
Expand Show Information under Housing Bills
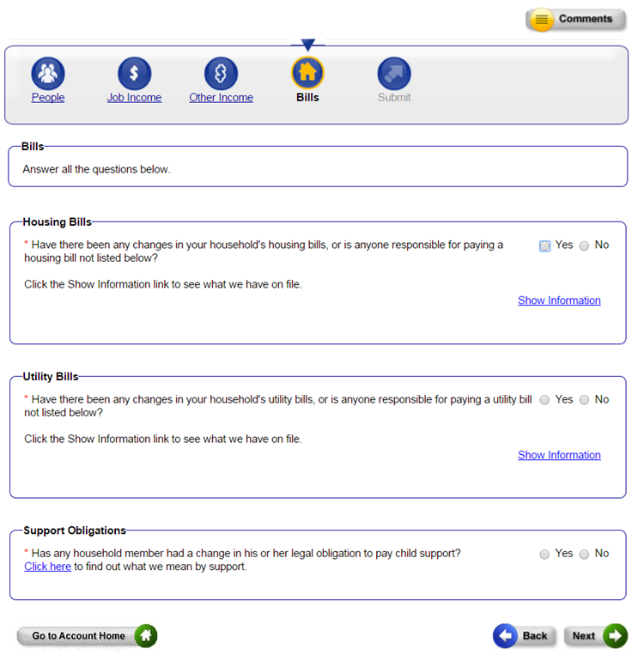559,300
